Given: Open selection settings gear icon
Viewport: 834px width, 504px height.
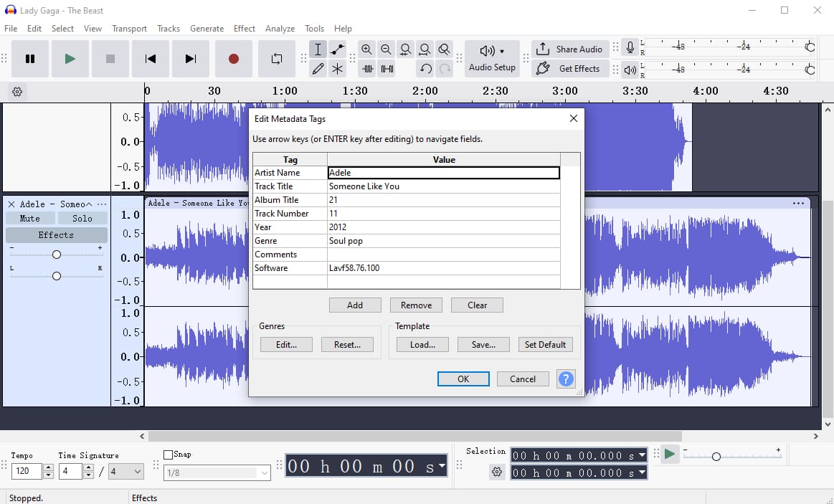Looking at the screenshot, I should 497,472.
